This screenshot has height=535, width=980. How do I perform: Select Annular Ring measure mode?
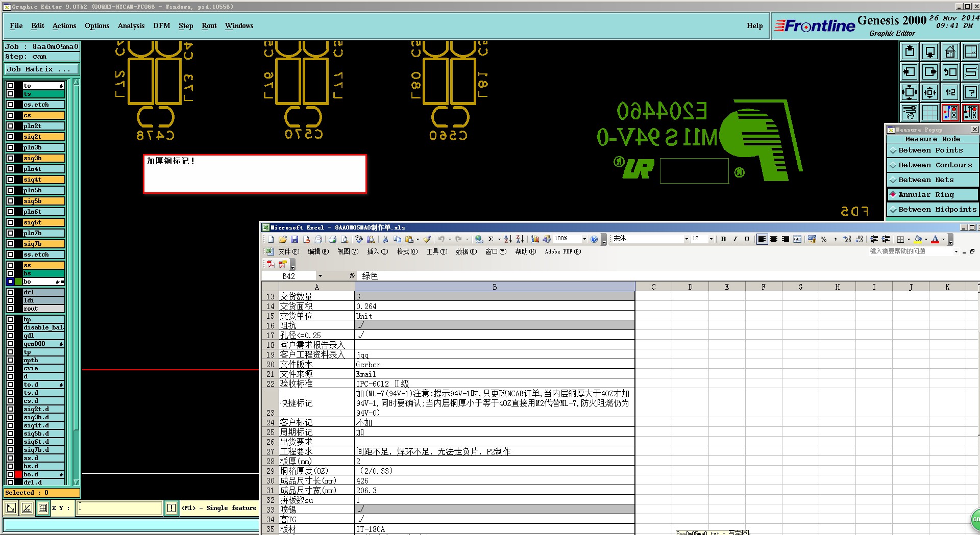coord(933,195)
